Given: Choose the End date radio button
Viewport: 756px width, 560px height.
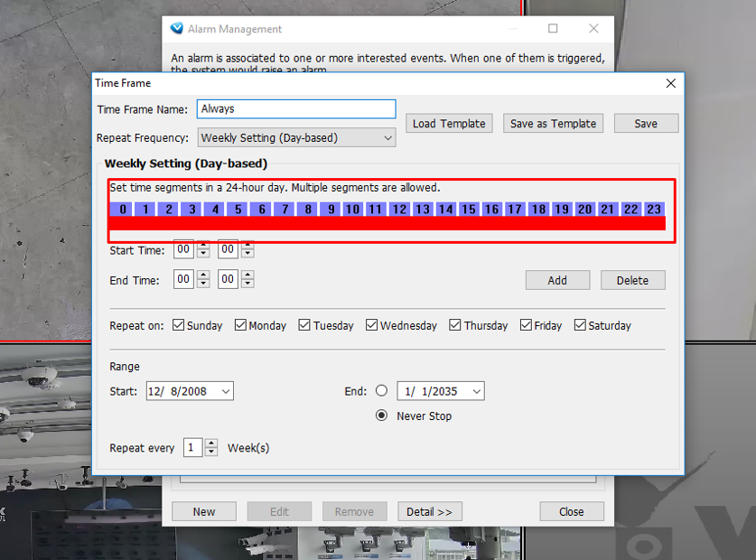Looking at the screenshot, I should [381, 391].
